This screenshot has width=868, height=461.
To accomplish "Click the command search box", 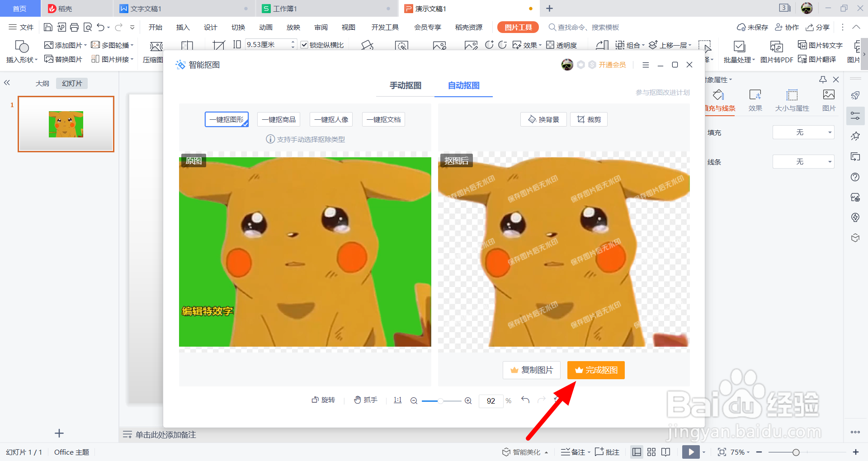I will pyautogui.click(x=584, y=27).
